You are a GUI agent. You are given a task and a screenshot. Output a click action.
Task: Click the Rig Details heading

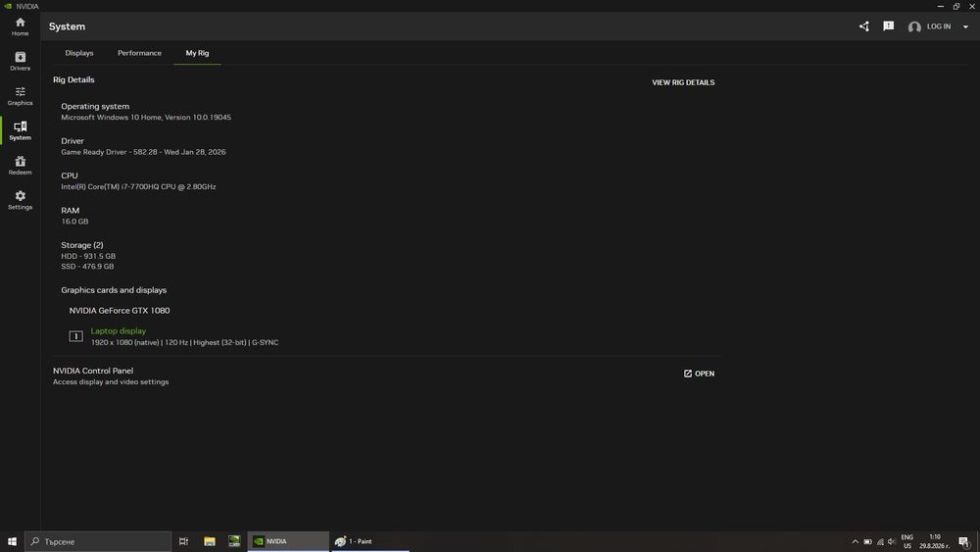pyautogui.click(x=73, y=80)
